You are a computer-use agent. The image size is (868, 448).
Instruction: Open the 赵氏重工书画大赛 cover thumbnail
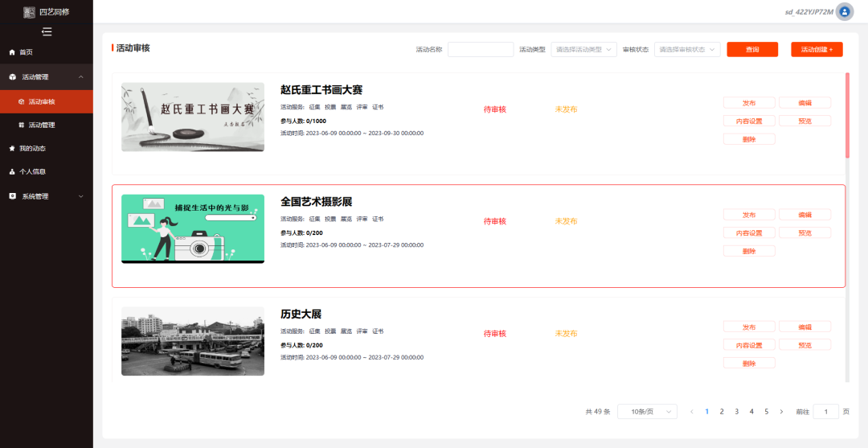pos(193,117)
